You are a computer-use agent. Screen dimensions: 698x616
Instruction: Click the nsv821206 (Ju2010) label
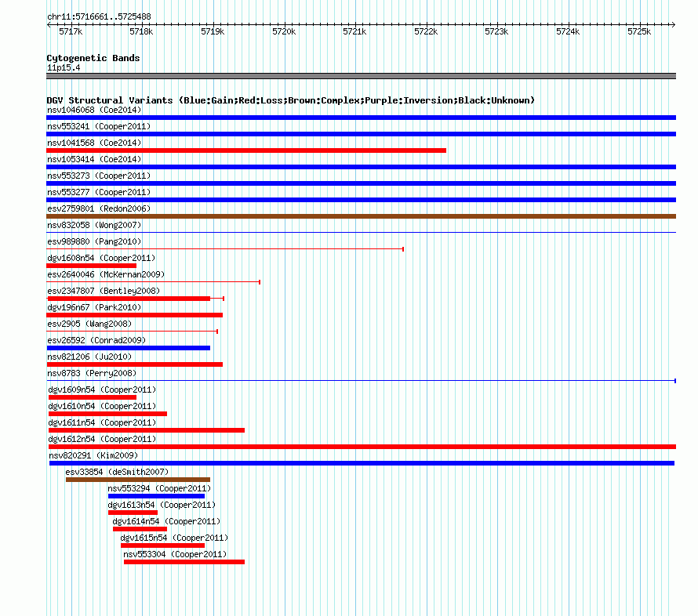[x=89, y=357]
